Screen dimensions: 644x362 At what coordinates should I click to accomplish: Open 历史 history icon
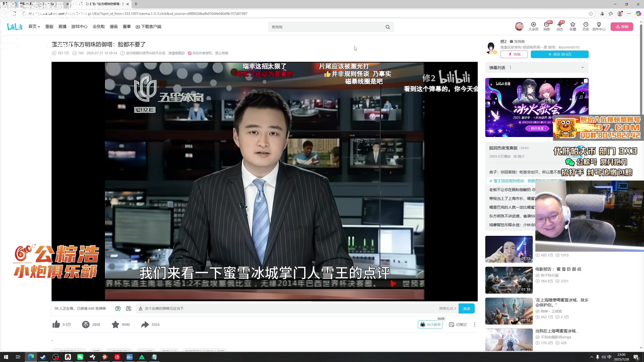(586, 26)
